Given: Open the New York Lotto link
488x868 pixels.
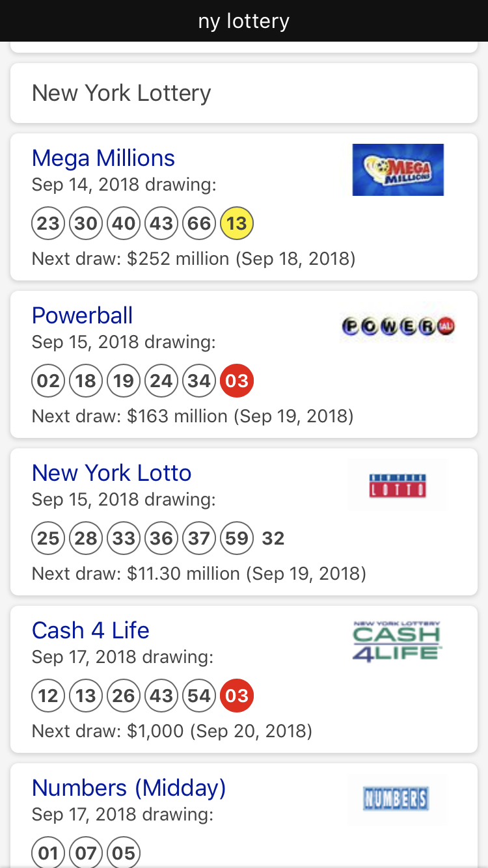Looking at the screenshot, I should [111, 473].
